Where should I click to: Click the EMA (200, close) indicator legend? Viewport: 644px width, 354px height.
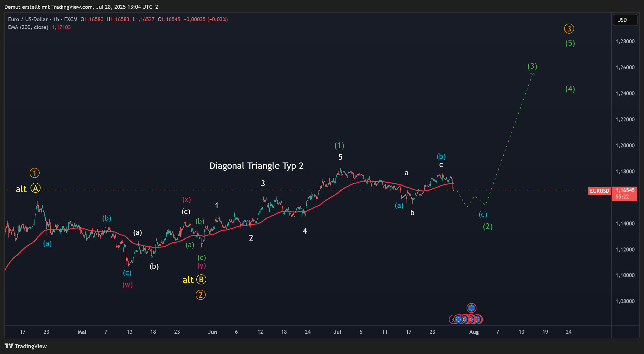28,27
